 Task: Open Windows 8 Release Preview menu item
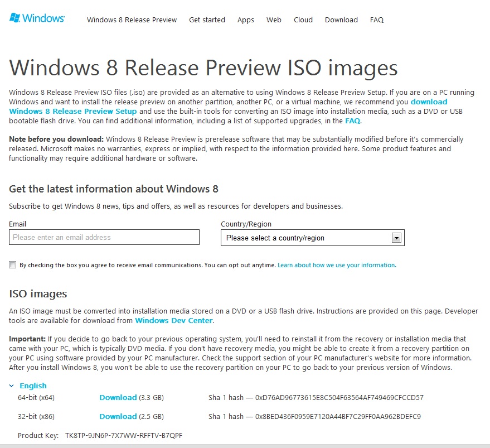click(132, 20)
